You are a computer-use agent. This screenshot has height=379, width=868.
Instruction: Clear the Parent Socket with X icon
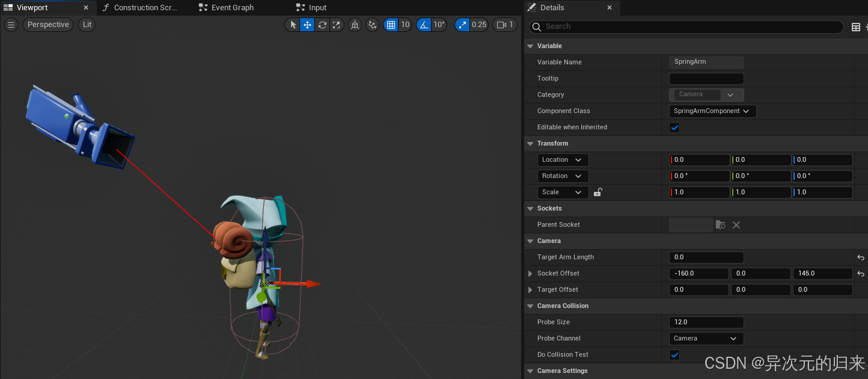[x=736, y=224]
